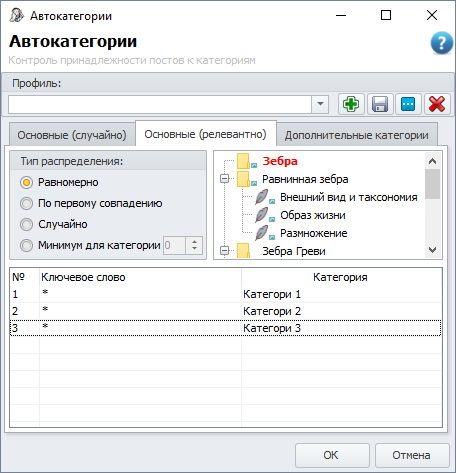This screenshot has height=473, width=456.
Task: Click the floppy disk save profile icon
Action: [x=380, y=104]
